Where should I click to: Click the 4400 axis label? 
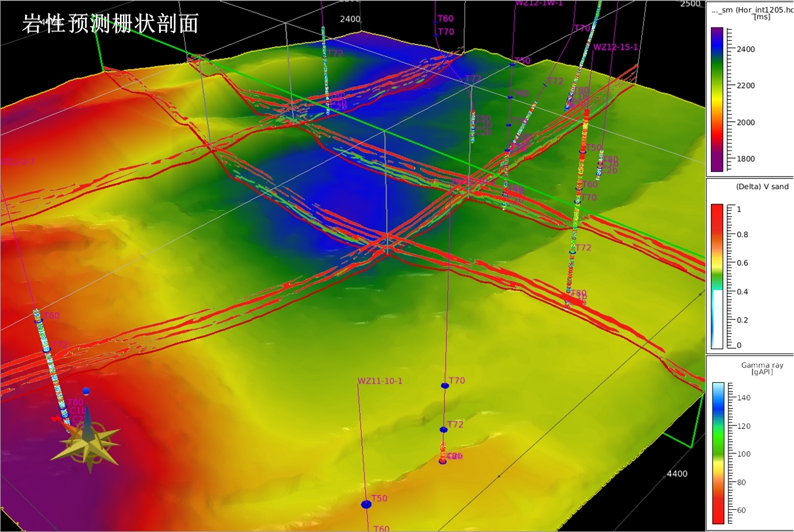pyautogui.click(x=677, y=473)
